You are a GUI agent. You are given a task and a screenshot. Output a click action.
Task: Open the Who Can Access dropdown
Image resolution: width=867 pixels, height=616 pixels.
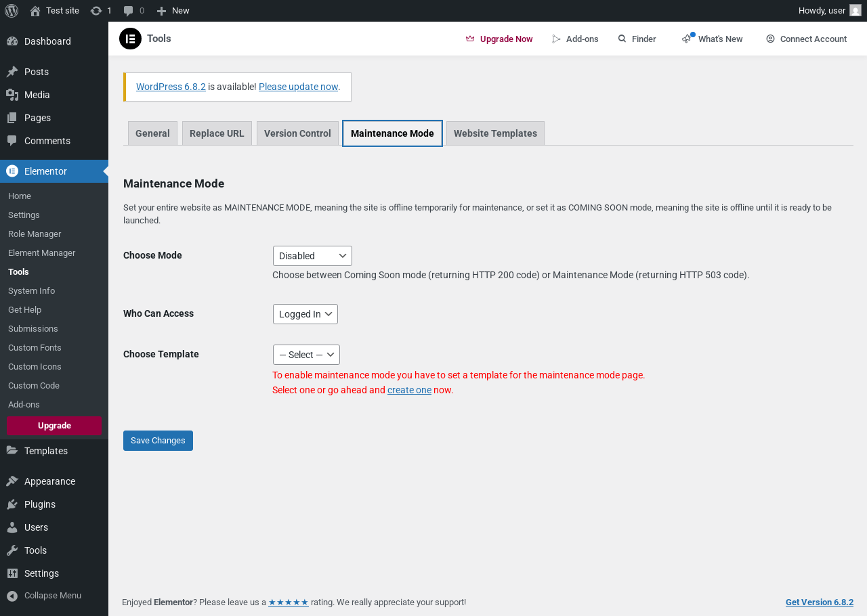coord(305,314)
